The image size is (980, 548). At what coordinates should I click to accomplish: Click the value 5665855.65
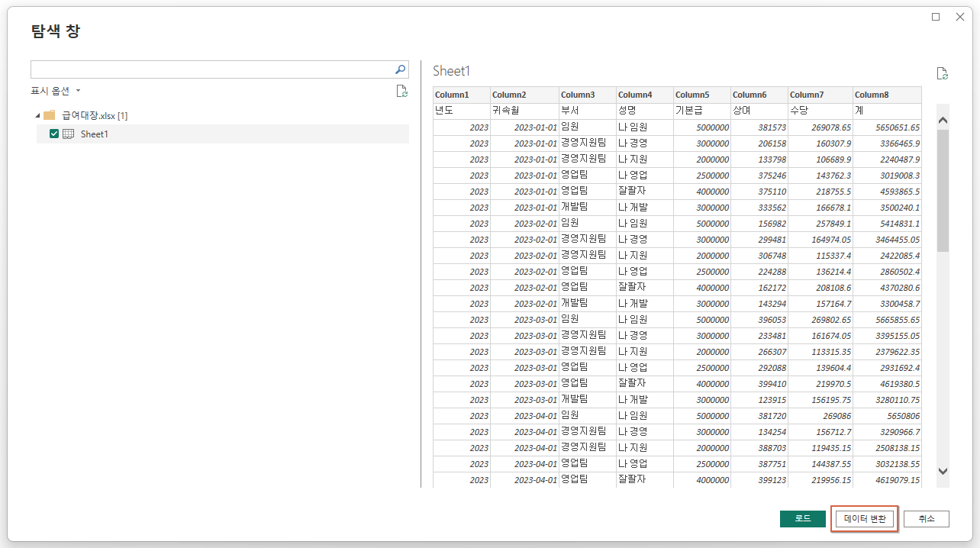click(897, 320)
